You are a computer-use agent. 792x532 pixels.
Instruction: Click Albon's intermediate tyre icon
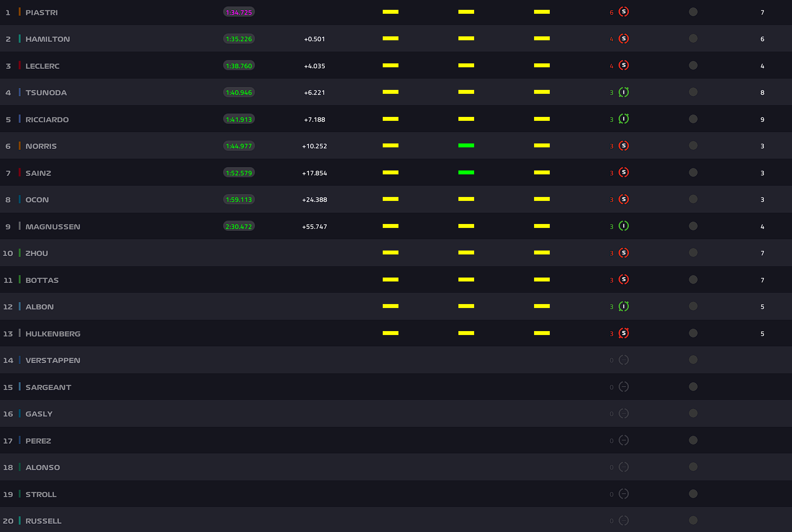[x=623, y=306]
